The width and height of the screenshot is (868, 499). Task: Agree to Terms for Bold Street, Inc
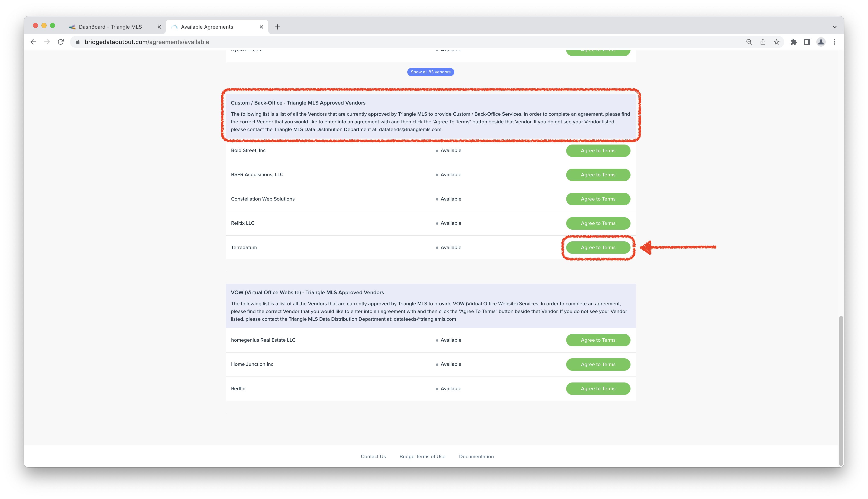tap(598, 151)
